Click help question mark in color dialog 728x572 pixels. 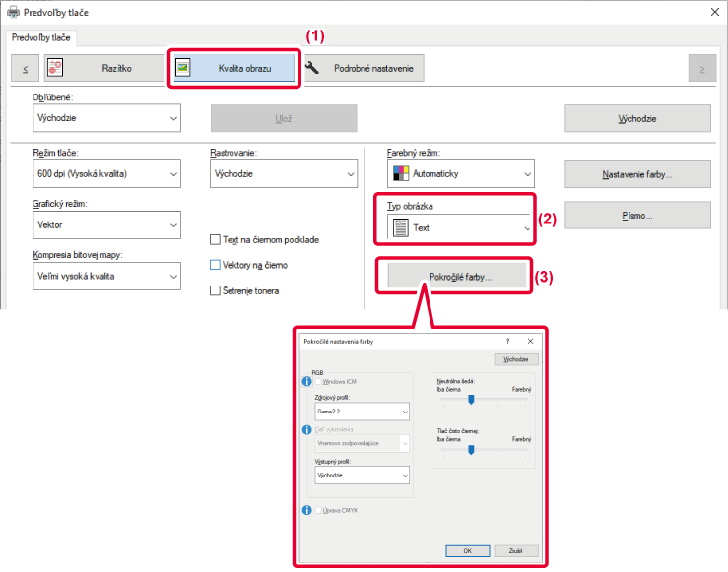coord(508,340)
